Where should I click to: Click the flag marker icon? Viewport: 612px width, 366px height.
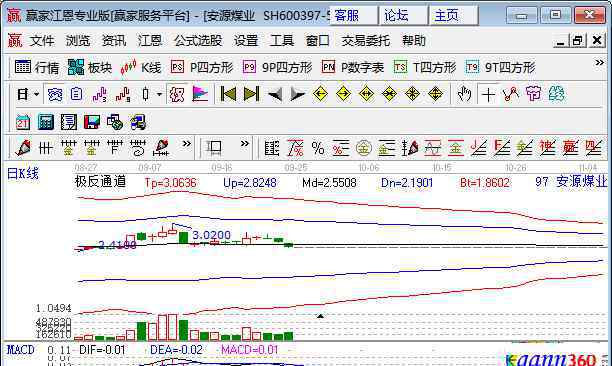pos(200,94)
